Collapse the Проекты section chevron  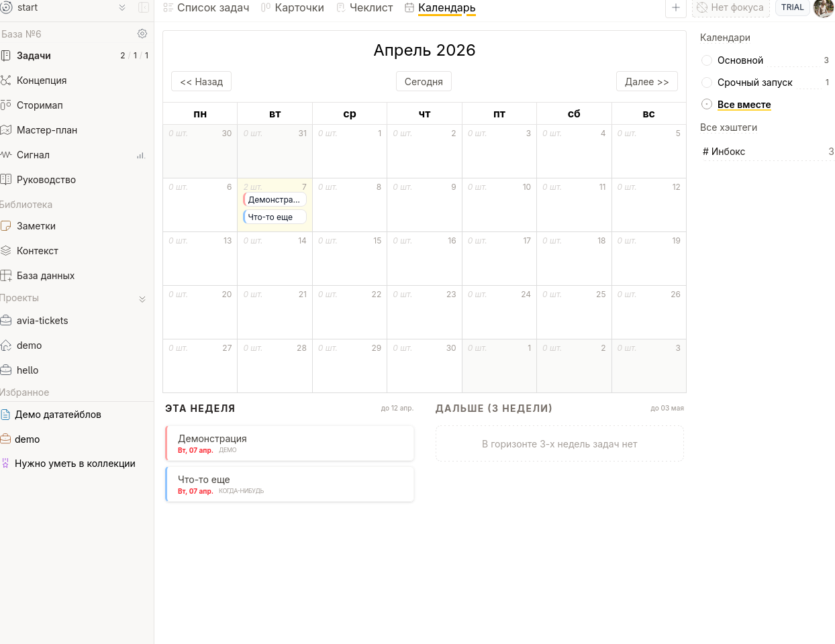point(142,299)
